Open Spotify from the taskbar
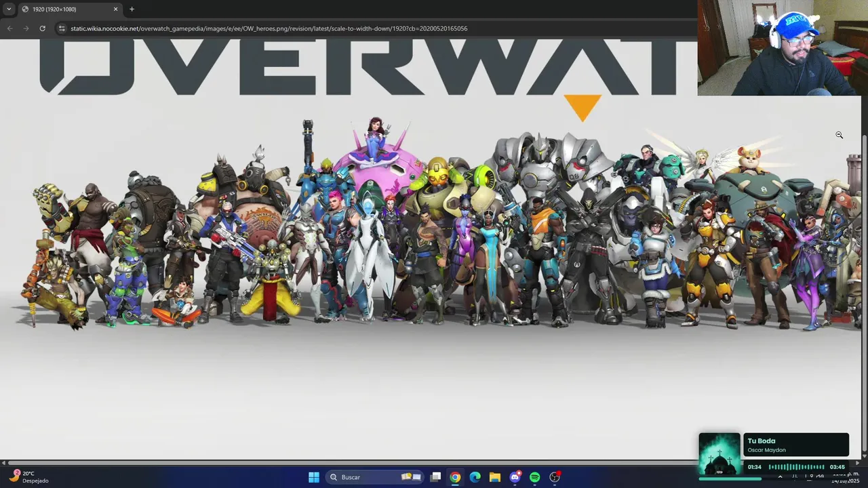868x488 pixels. click(535, 477)
